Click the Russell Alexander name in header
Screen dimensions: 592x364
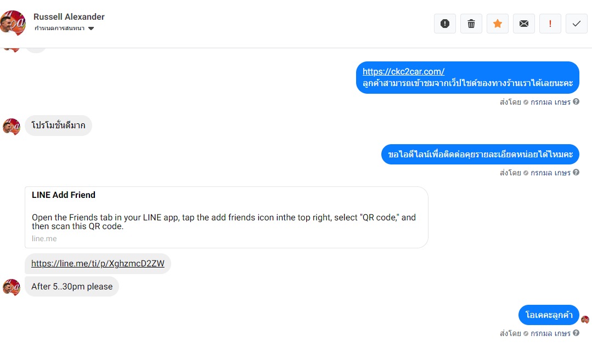(69, 17)
